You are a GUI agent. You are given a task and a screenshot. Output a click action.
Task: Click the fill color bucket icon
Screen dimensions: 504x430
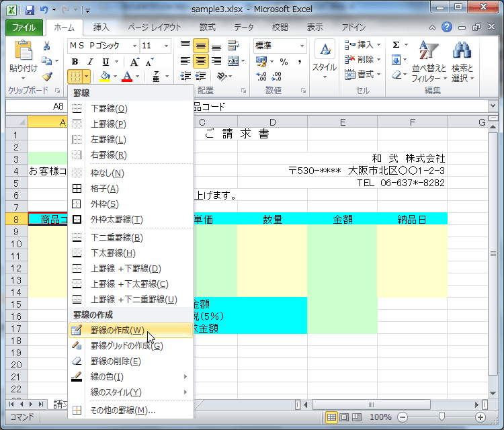(105, 77)
